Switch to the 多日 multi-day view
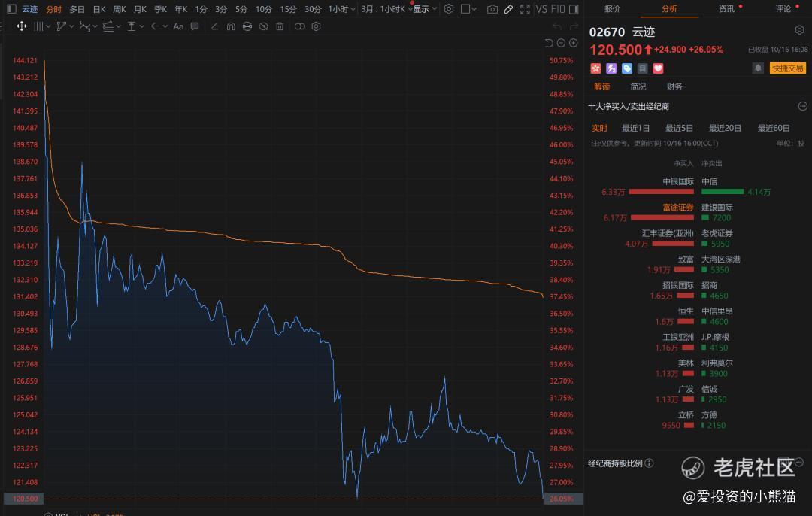Image resolution: width=812 pixels, height=516 pixels. [x=77, y=9]
